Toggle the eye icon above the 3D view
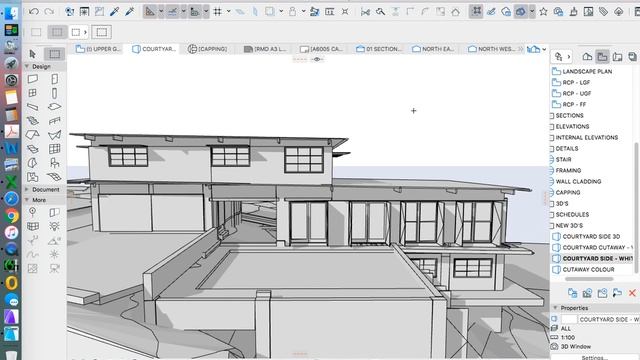The image size is (640, 360). [317, 59]
